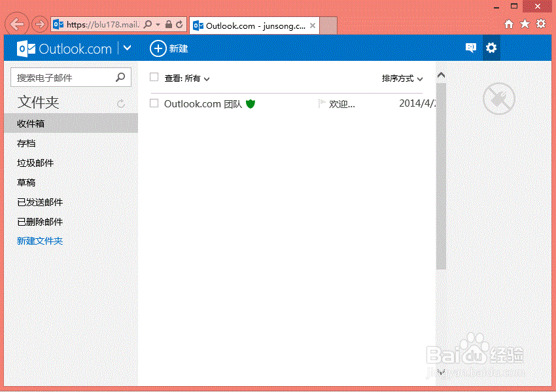Refresh the folder list with the refresh icon
556x392 pixels.
120,103
